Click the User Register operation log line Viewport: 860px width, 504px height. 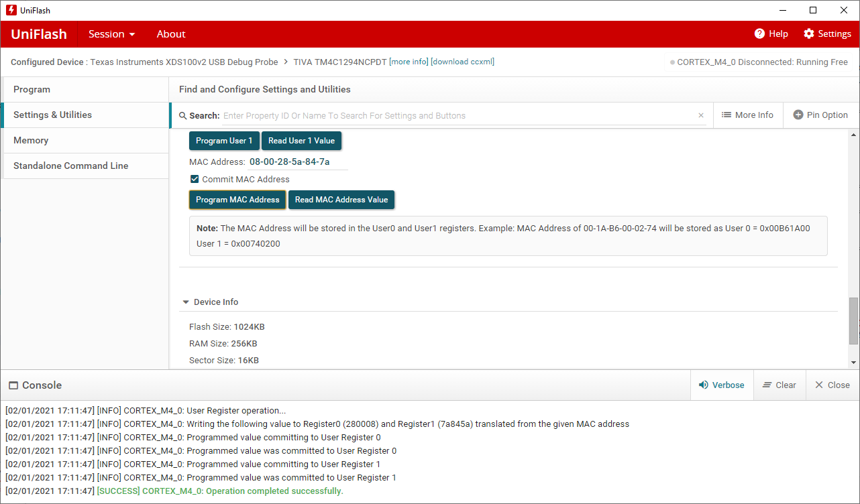146,411
